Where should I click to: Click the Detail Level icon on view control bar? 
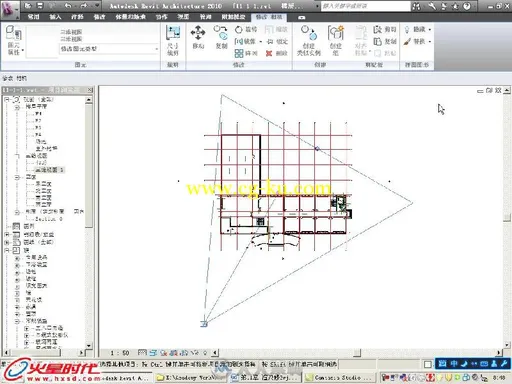point(142,352)
